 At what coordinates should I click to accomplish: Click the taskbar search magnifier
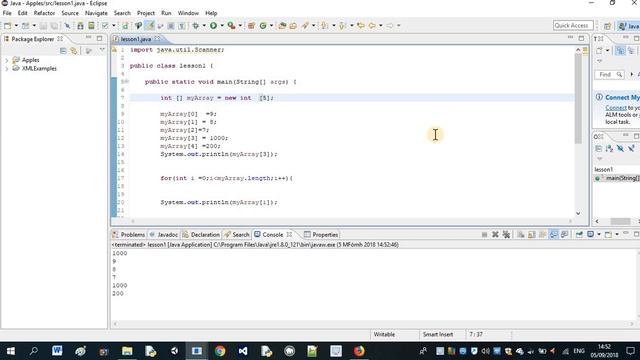(x=34, y=351)
